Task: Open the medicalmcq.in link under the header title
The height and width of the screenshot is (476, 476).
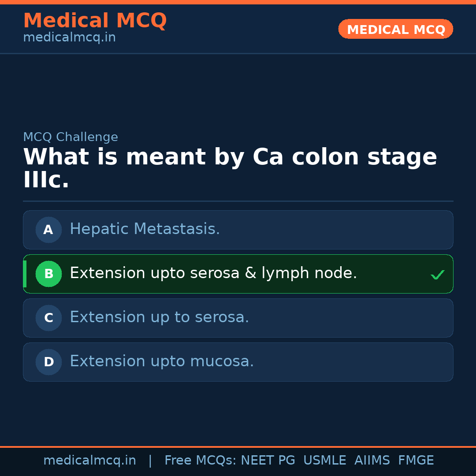Action: pyautogui.click(x=69, y=38)
